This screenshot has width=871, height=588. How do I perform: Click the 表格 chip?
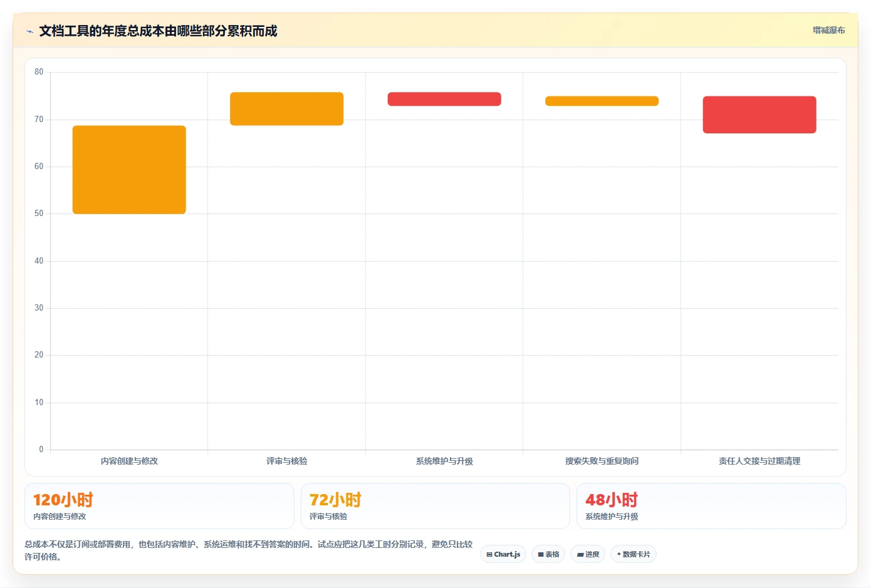pyautogui.click(x=548, y=554)
